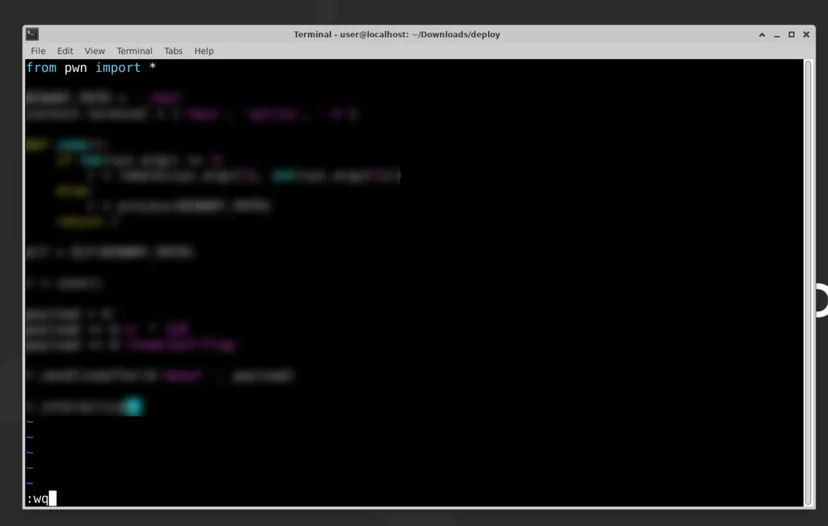This screenshot has height=526, width=828.
Task: Click the ':wq' command line
Action: pyautogui.click(x=37, y=499)
